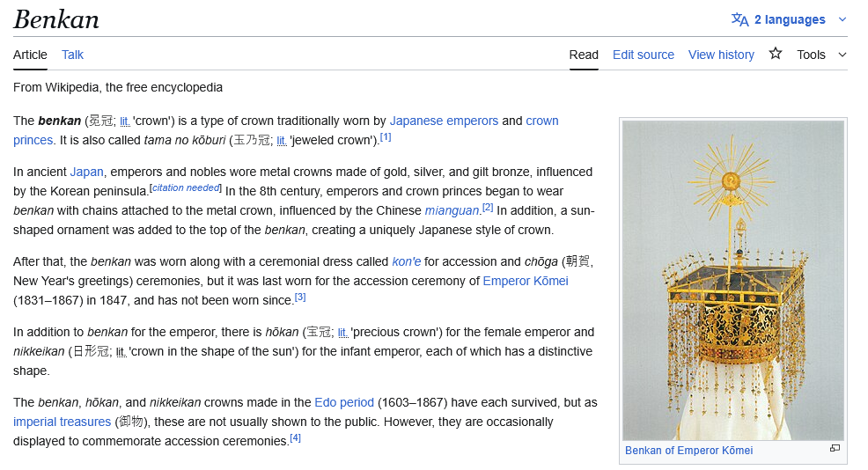Image resolution: width=868 pixels, height=470 pixels.
Task: Select the Read tab
Action: pos(584,55)
